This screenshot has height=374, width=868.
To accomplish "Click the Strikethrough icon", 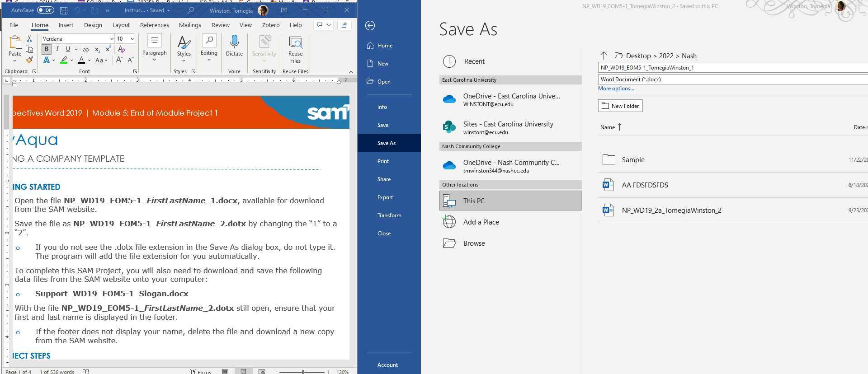I will click(x=85, y=49).
